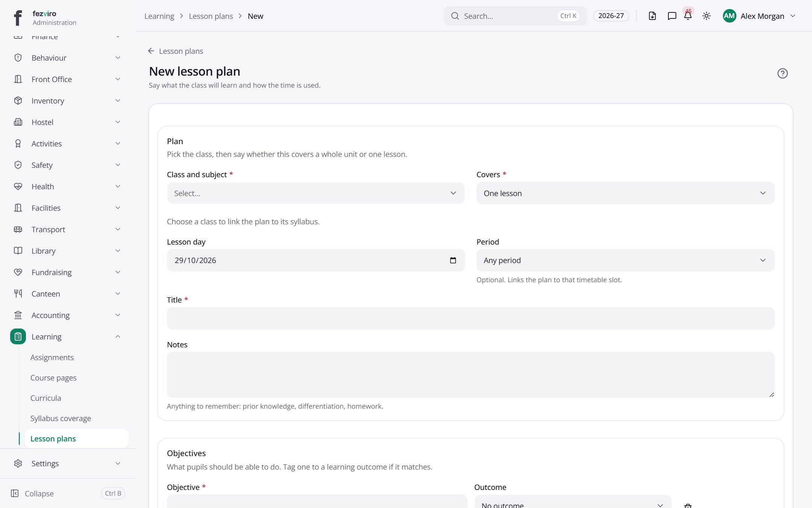Collapse the Learning section chevron
This screenshot has height=508, width=812.
point(118,336)
